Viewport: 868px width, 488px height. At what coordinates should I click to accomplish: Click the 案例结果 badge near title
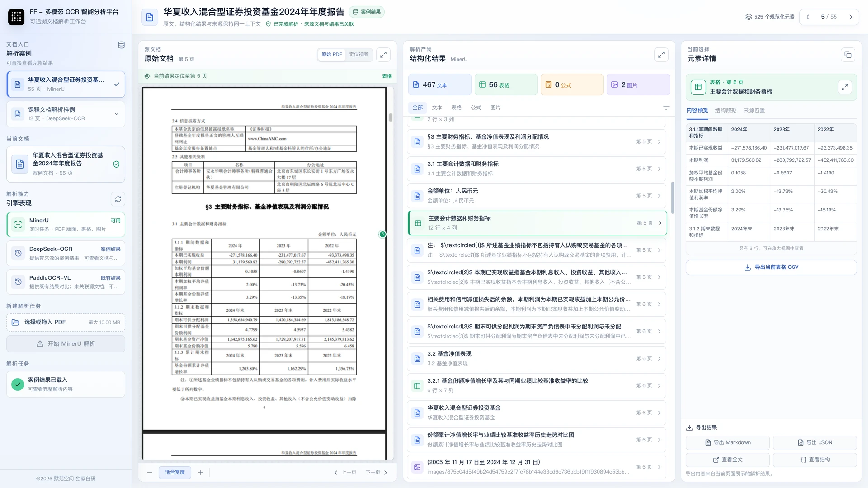(367, 12)
